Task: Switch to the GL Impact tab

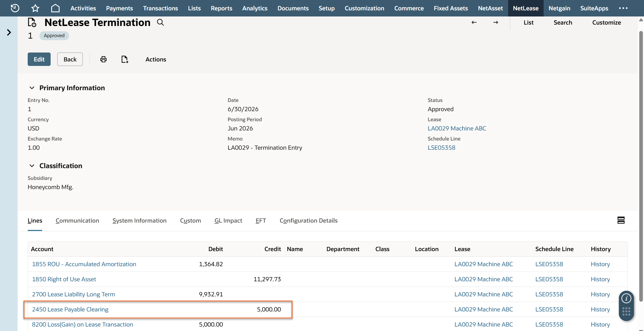Action: click(228, 220)
